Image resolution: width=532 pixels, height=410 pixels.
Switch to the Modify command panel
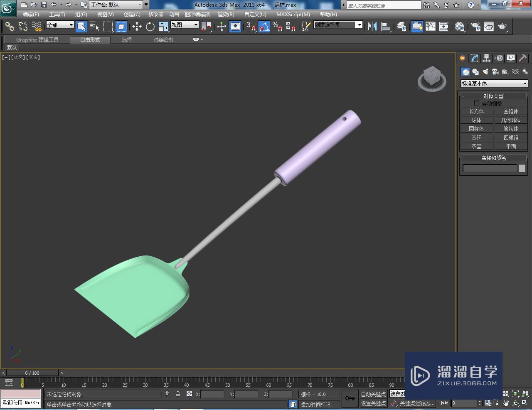(x=474, y=58)
